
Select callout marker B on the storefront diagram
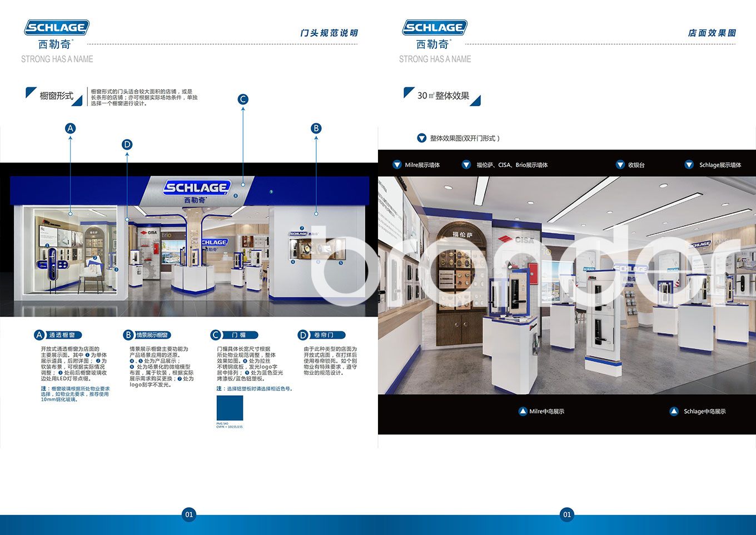[316, 128]
